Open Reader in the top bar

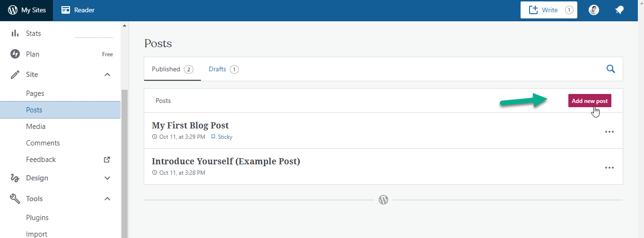[x=78, y=10]
